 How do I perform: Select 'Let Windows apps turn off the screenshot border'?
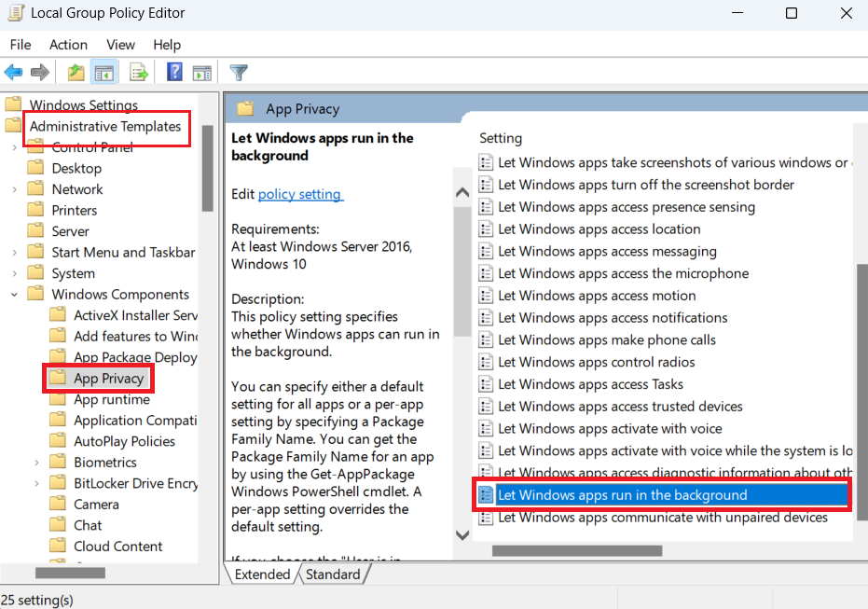click(x=646, y=185)
